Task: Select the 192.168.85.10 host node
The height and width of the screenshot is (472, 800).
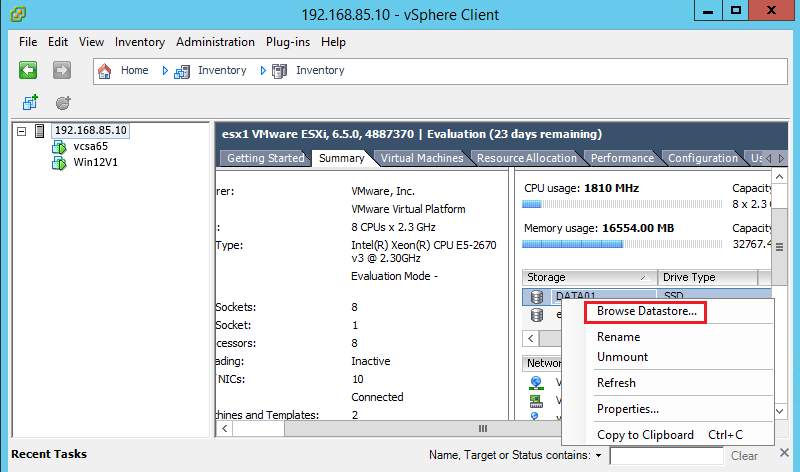Action: point(90,131)
